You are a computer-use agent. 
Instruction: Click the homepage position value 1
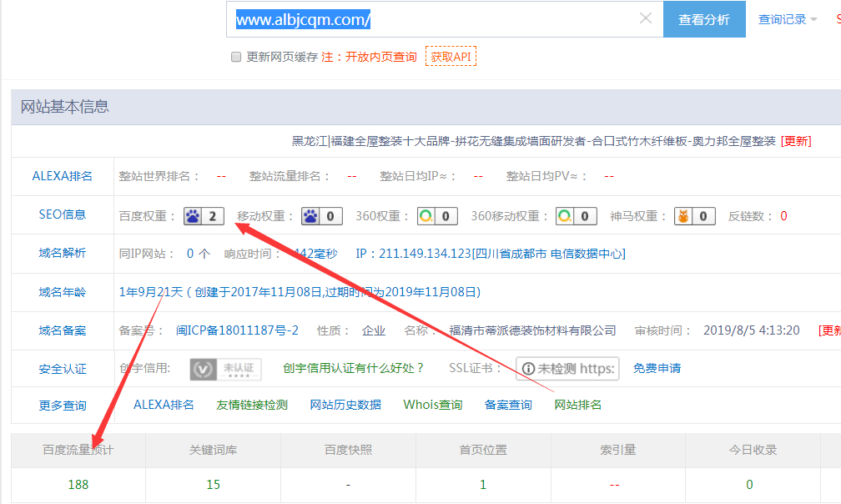coord(483,485)
